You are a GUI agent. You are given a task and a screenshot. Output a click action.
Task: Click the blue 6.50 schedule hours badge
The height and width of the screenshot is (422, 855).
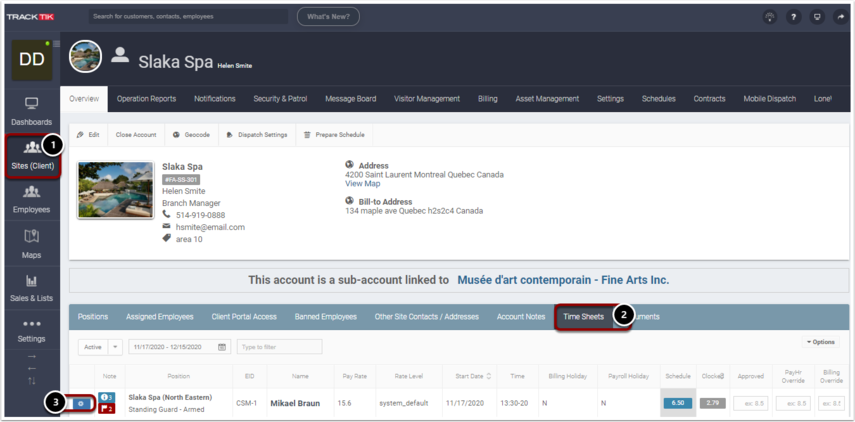pyautogui.click(x=678, y=403)
